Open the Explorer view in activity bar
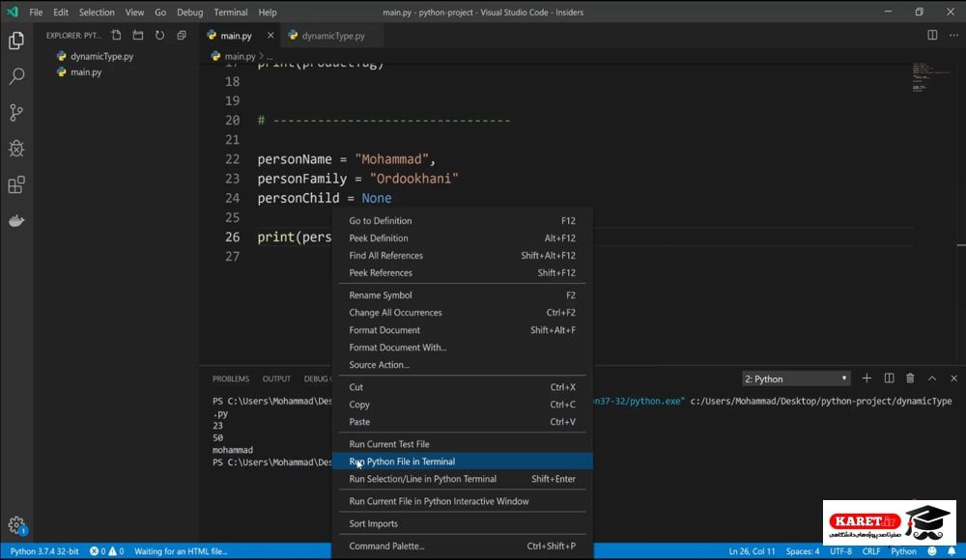966x560 pixels. pos(16,41)
